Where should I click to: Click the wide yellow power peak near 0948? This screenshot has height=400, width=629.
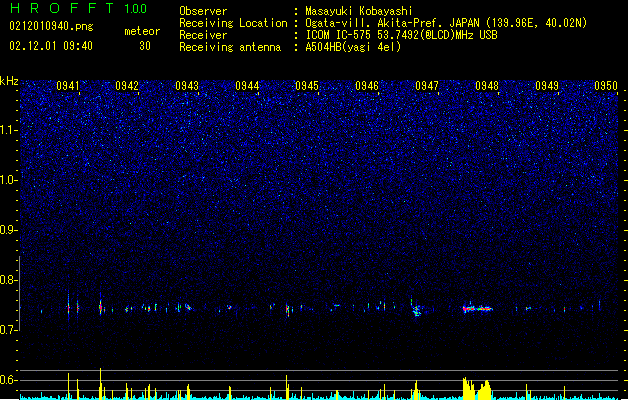tap(477, 388)
